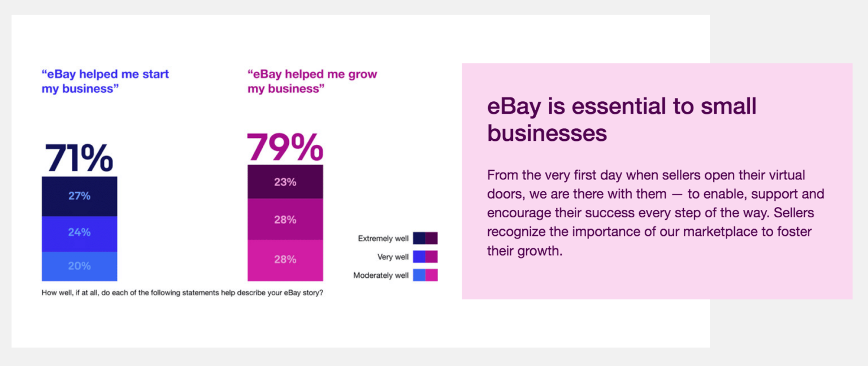Click the dark purple Extremely well legend swatch
Image resolution: width=868 pixels, height=366 pixels.
[x=432, y=238]
